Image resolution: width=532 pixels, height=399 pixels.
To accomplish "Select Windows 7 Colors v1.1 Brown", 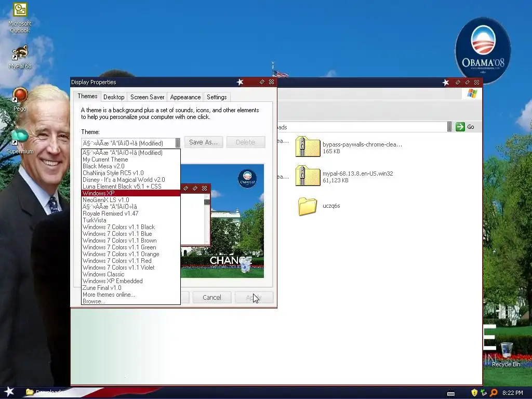I will [131, 241].
